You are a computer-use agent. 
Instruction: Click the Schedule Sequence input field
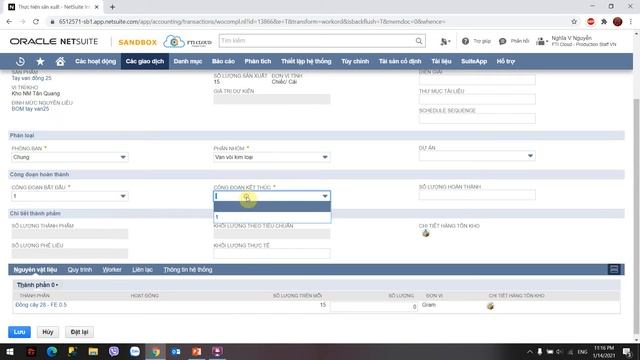[477, 119]
